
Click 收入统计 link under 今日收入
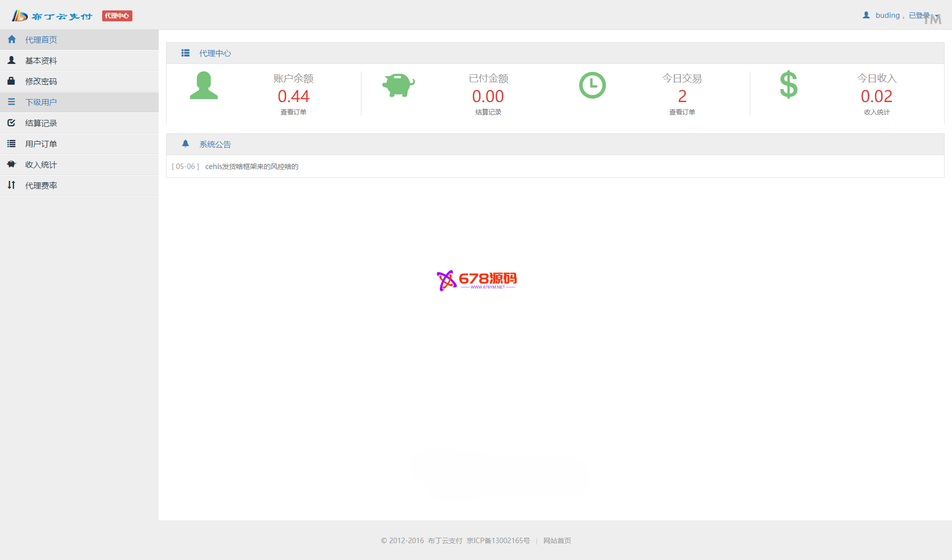[877, 112]
